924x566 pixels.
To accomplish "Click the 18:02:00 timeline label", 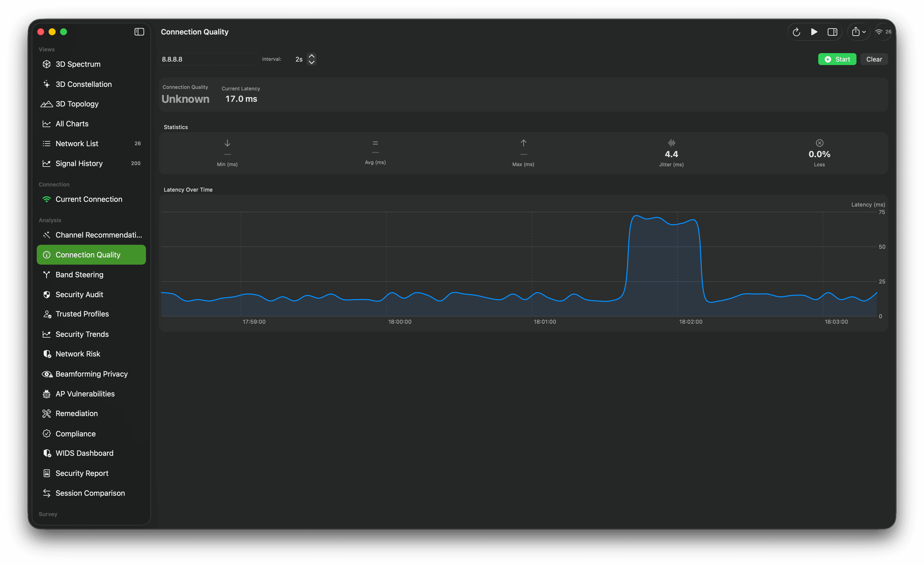I will 691,322.
